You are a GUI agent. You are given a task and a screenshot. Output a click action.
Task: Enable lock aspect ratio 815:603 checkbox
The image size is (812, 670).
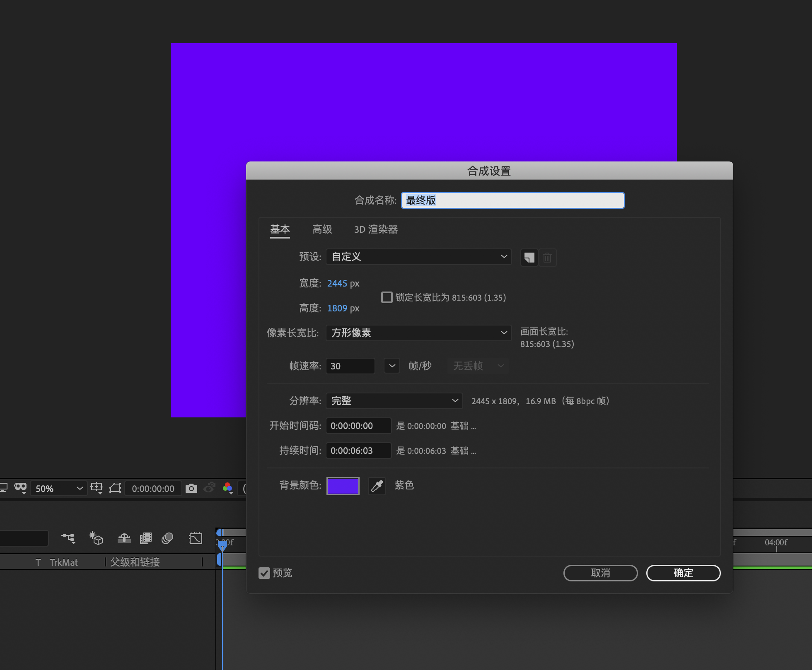[x=387, y=297]
